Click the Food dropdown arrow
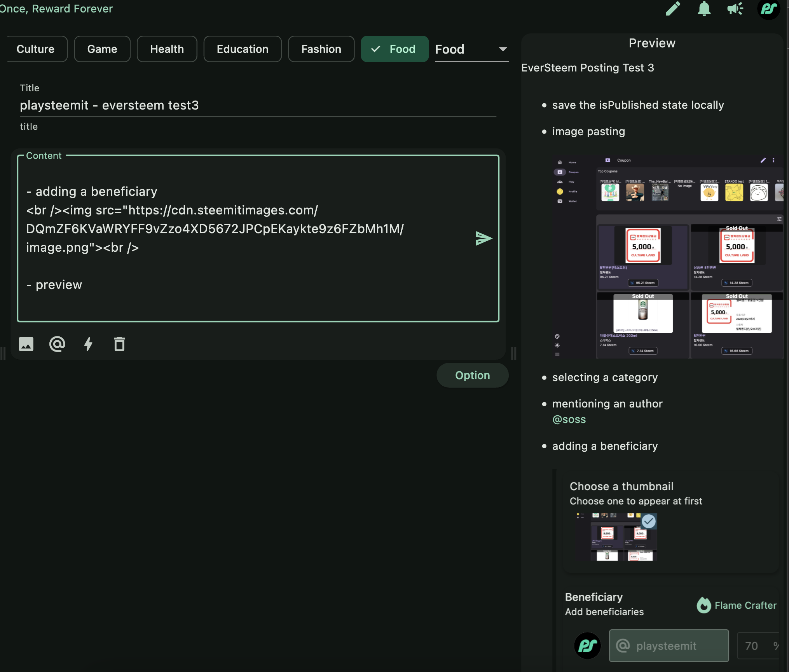Image resolution: width=789 pixels, height=672 pixels. pos(503,49)
